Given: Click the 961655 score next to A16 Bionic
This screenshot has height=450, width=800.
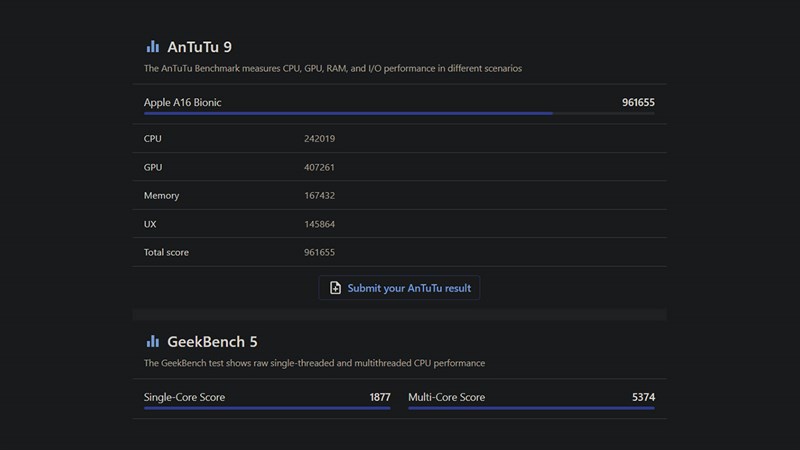Looking at the screenshot, I should pos(637,102).
